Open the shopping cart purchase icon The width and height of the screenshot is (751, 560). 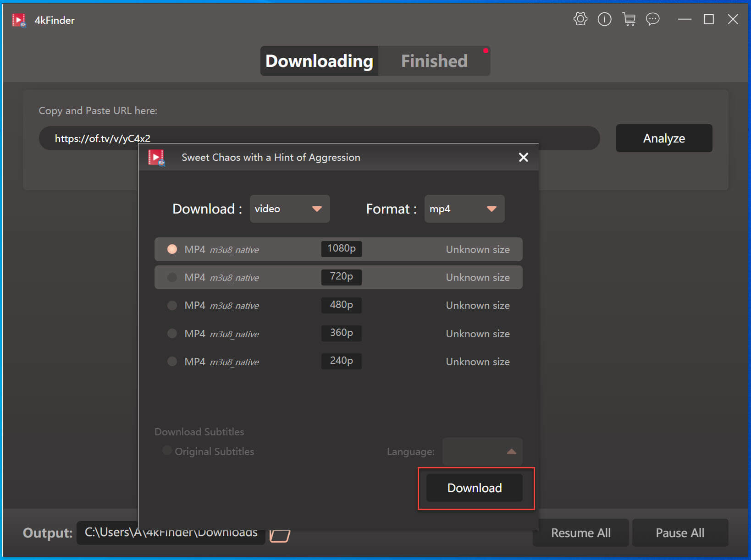[629, 19]
